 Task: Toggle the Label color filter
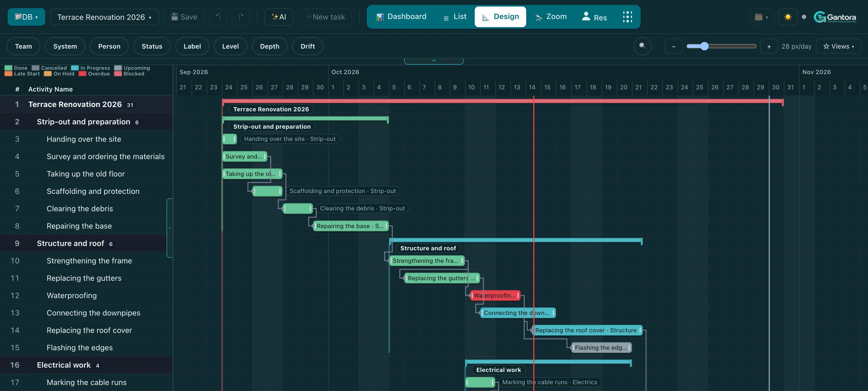click(x=192, y=46)
